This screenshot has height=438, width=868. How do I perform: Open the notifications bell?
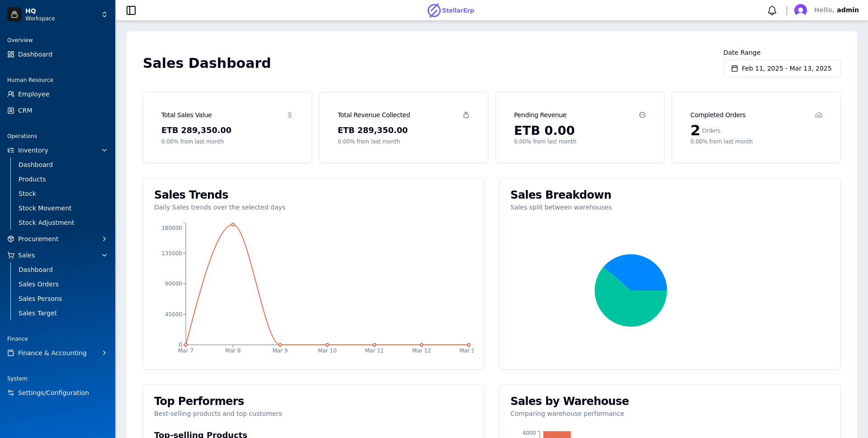click(x=772, y=10)
